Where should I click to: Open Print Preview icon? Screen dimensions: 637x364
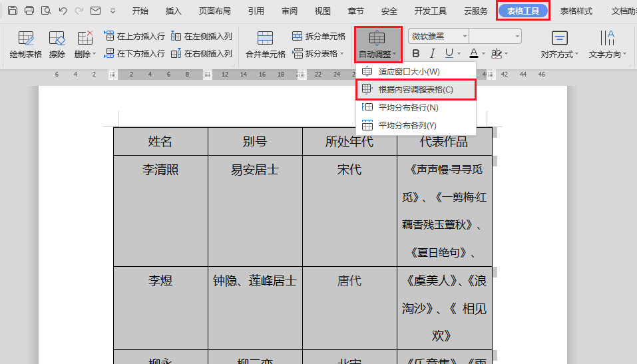[x=46, y=11]
